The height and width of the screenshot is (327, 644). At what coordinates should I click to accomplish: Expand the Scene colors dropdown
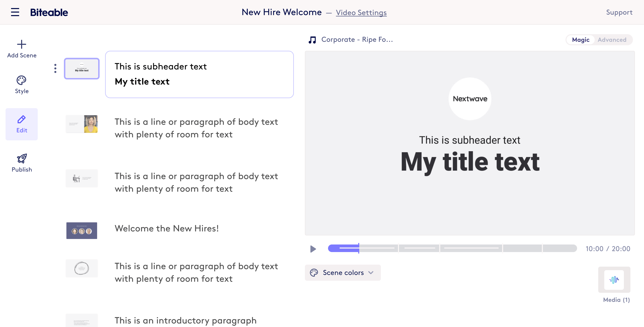pyautogui.click(x=343, y=273)
